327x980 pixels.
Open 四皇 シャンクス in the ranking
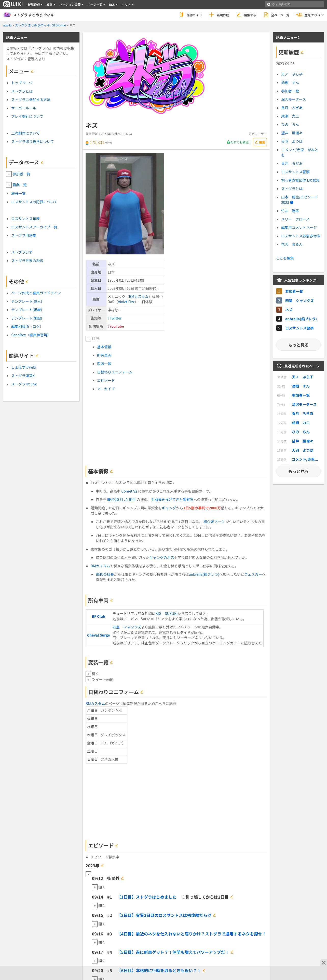click(x=299, y=300)
